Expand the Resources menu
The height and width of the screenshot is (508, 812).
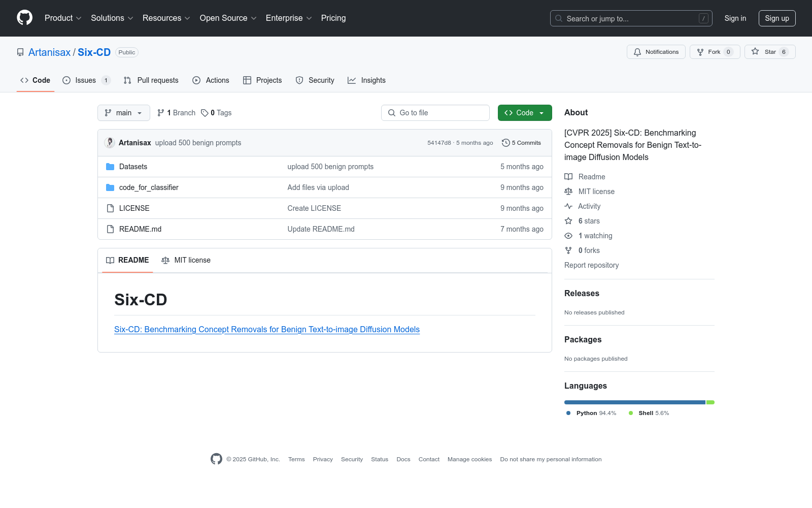coord(166,18)
